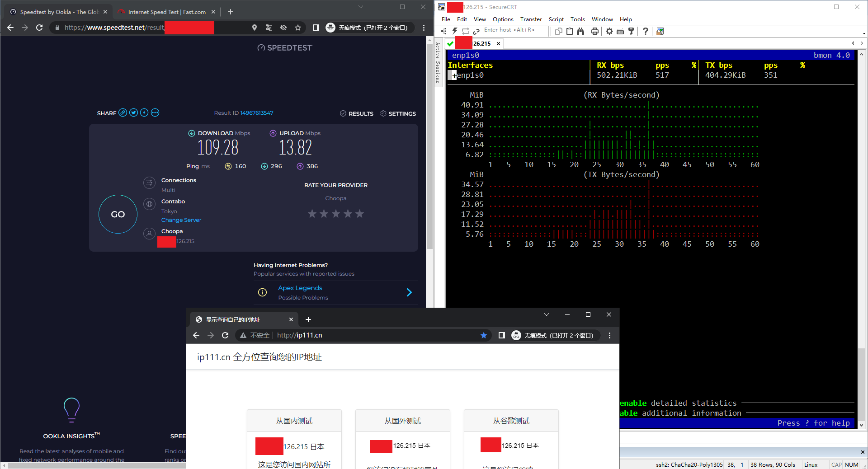Share result via copy link icon
The image size is (868, 469).
pyautogui.click(x=123, y=113)
